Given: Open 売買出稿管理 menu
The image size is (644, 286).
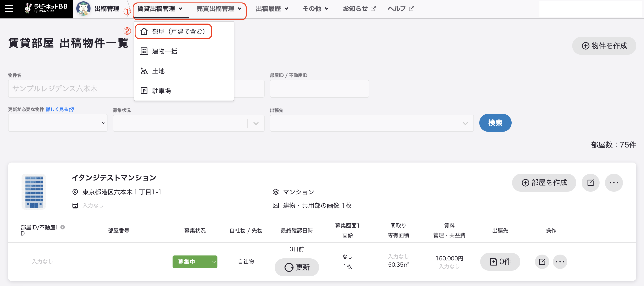Looking at the screenshot, I should (x=219, y=9).
